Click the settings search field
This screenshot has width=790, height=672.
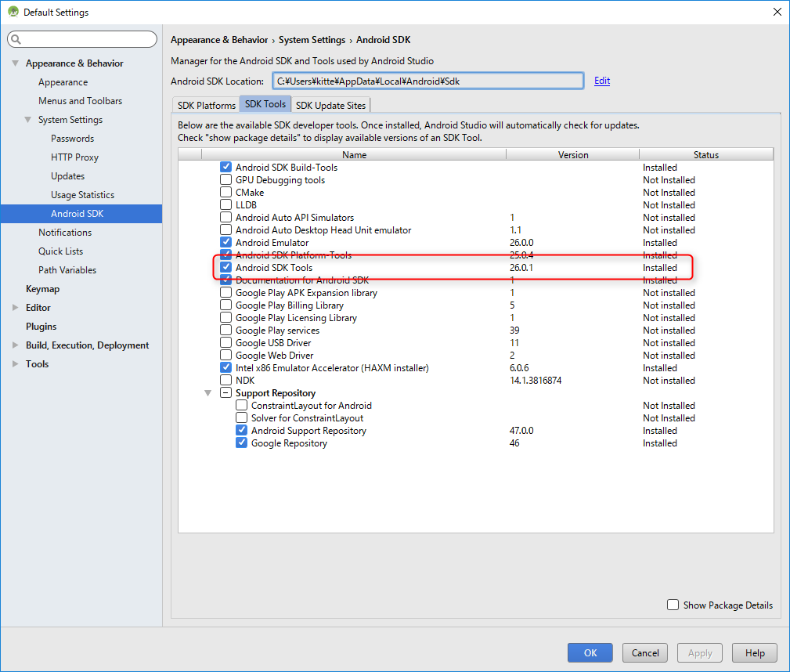coord(82,39)
